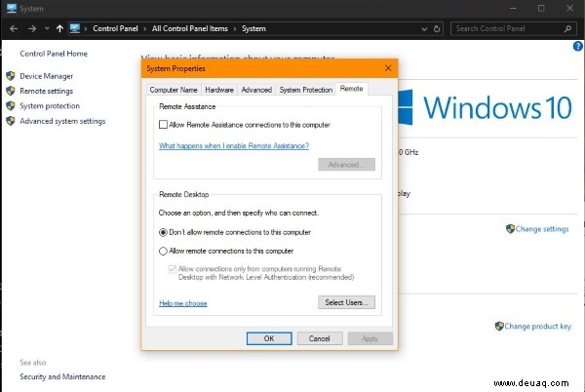The width and height of the screenshot is (585, 392).
Task: Click Change product key link
Action: [x=537, y=327]
